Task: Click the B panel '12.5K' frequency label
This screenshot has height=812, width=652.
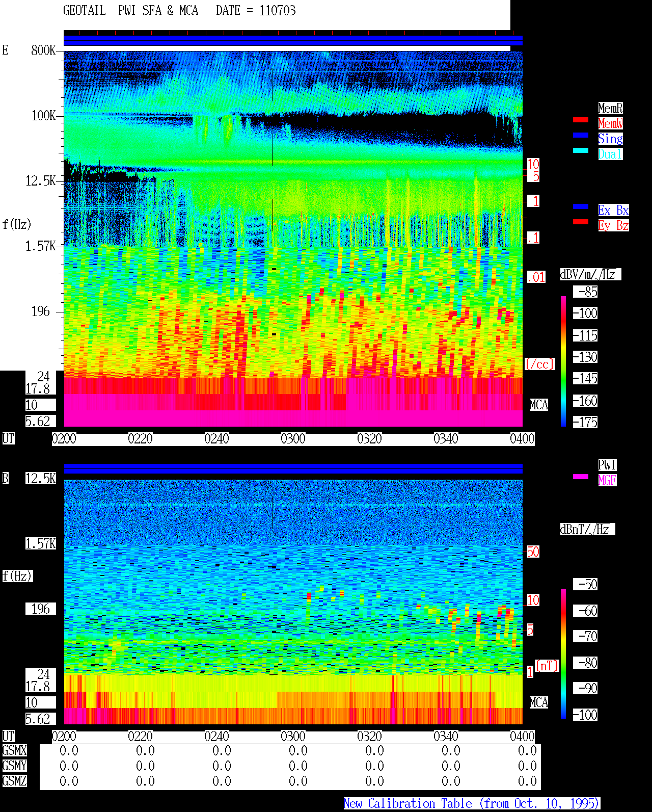Action: (x=41, y=478)
